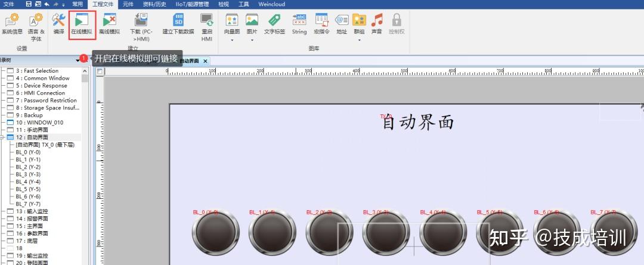Select 13 : 输入监控 in tree
Image resolution: width=644 pixels, height=265 pixels.
[32, 211]
